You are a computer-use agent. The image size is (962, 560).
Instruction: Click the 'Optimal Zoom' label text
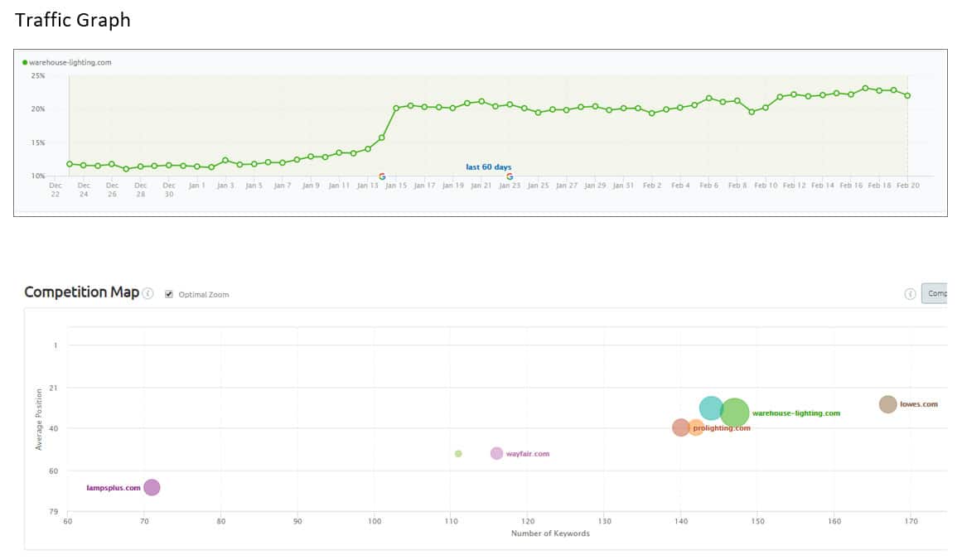point(204,294)
